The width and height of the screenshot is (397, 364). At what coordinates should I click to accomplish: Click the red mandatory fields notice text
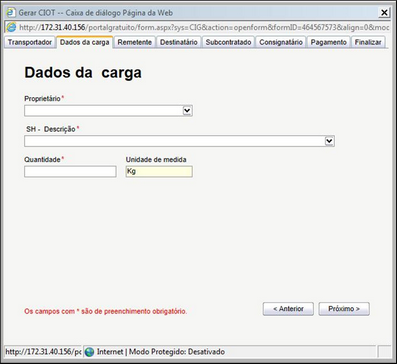pos(106,312)
